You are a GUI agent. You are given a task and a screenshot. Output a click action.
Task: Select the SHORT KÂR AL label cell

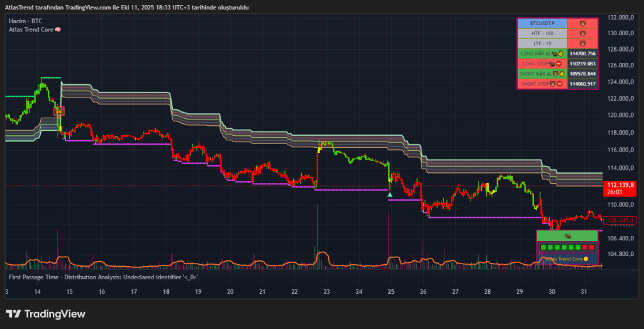pyautogui.click(x=541, y=74)
